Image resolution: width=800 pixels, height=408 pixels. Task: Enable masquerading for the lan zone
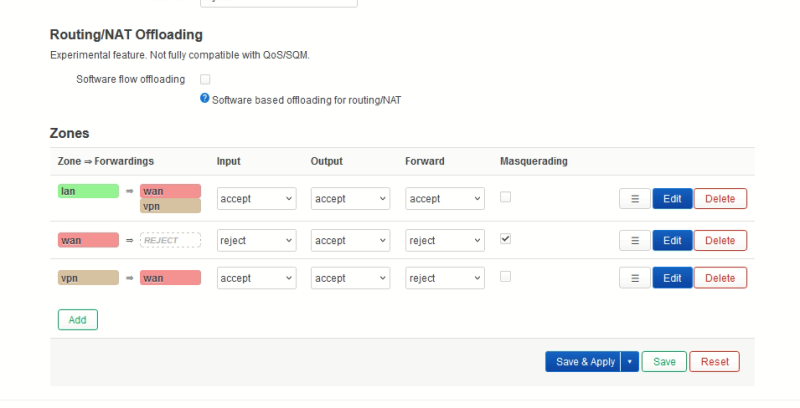tap(505, 197)
